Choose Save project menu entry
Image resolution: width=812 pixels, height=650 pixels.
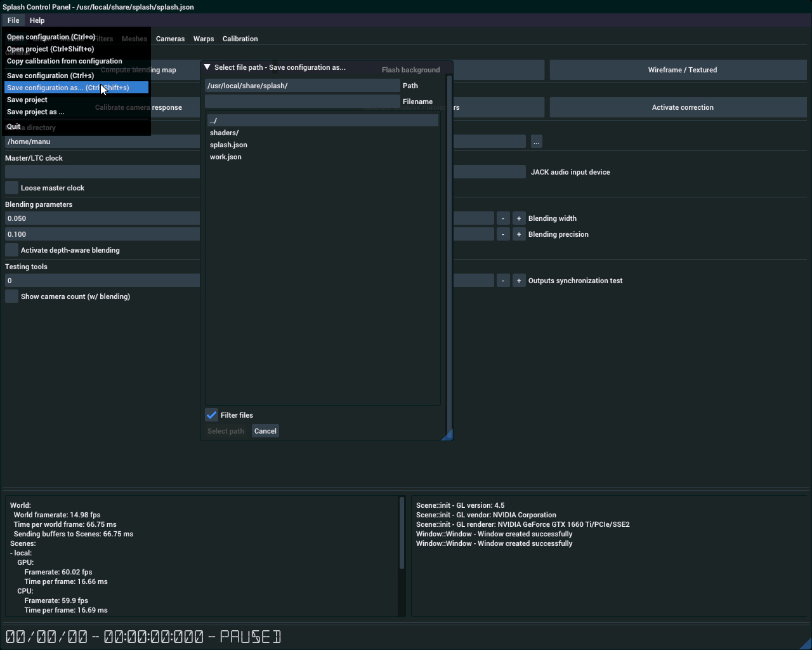[76, 100]
